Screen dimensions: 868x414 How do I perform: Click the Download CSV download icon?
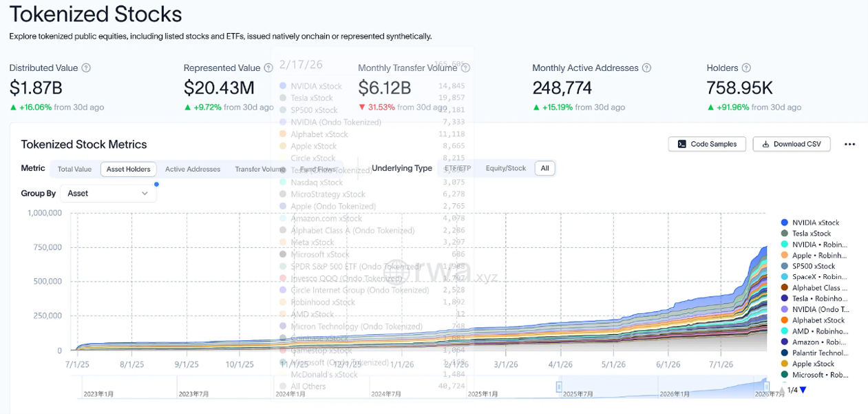(765, 144)
